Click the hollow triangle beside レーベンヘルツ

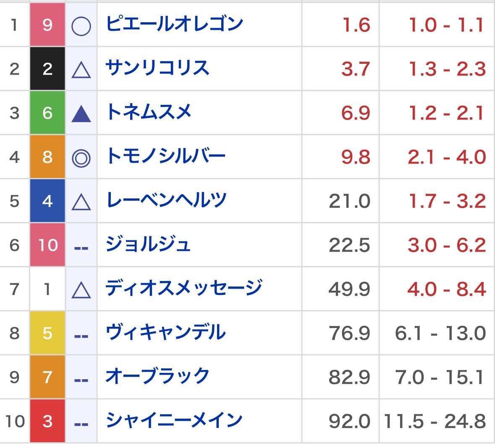click(81, 202)
